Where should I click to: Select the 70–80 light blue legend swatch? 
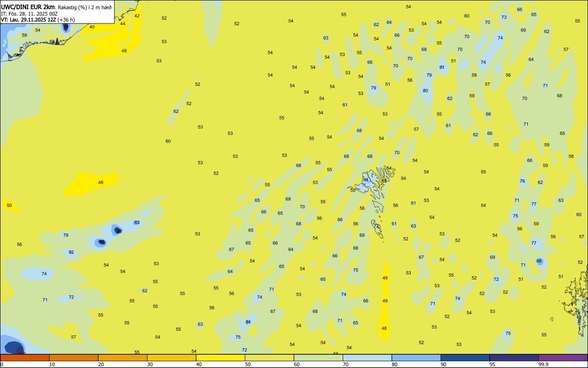point(367,357)
